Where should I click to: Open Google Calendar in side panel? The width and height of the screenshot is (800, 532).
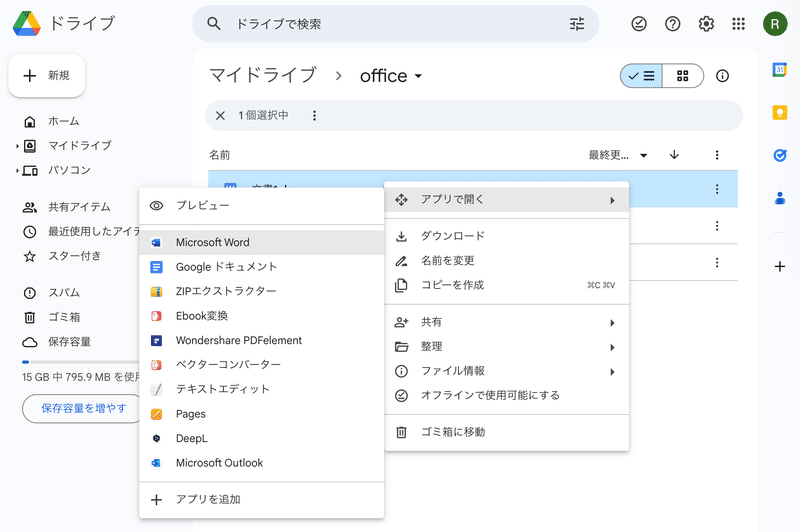click(x=780, y=69)
